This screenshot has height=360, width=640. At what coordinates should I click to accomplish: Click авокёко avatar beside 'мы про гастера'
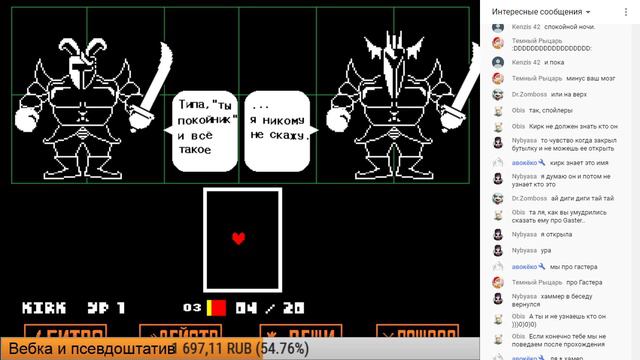coord(498,267)
